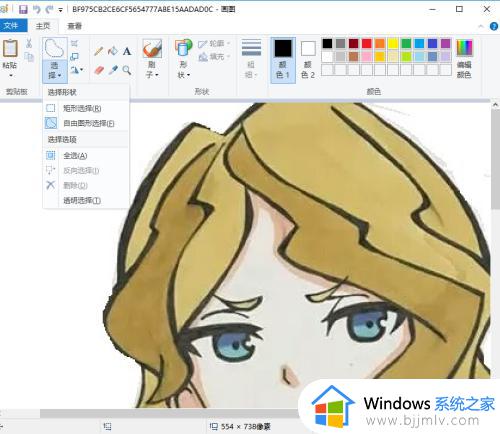Open the File (文件) menu
500x434 pixels.
click(13, 26)
